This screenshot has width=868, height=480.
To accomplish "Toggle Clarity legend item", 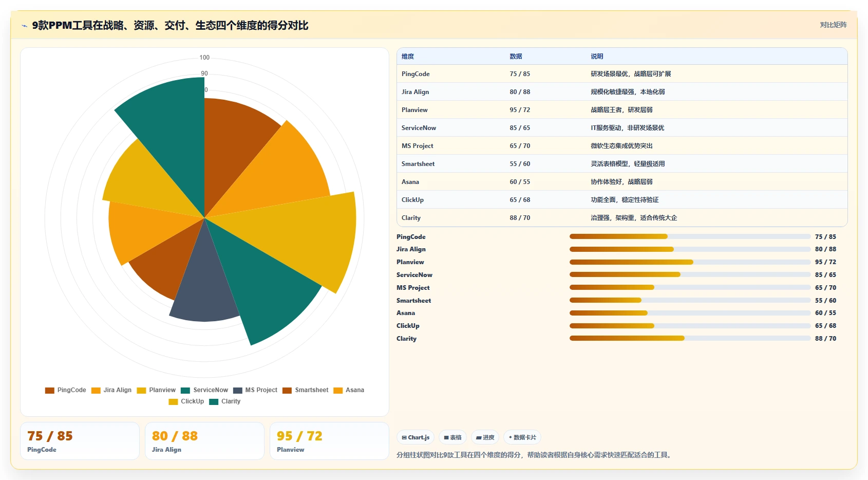I will pyautogui.click(x=225, y=401).
